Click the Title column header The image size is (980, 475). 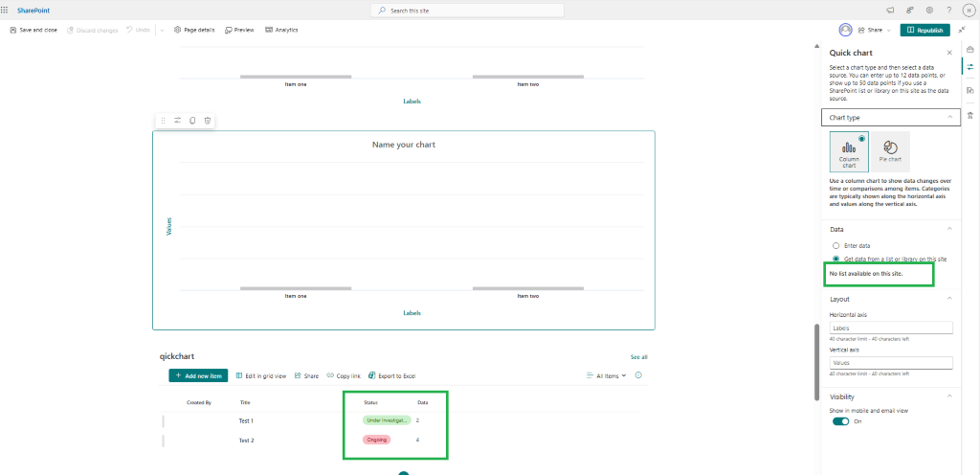click(245, 403)
